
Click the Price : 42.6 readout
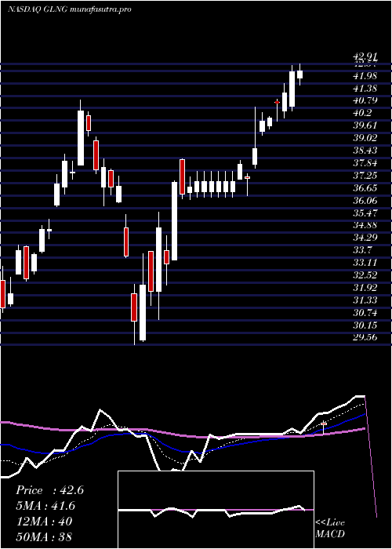[x=49, y=490]
